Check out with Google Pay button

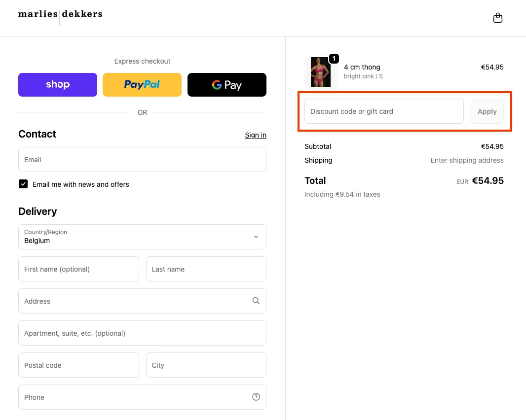227,85
